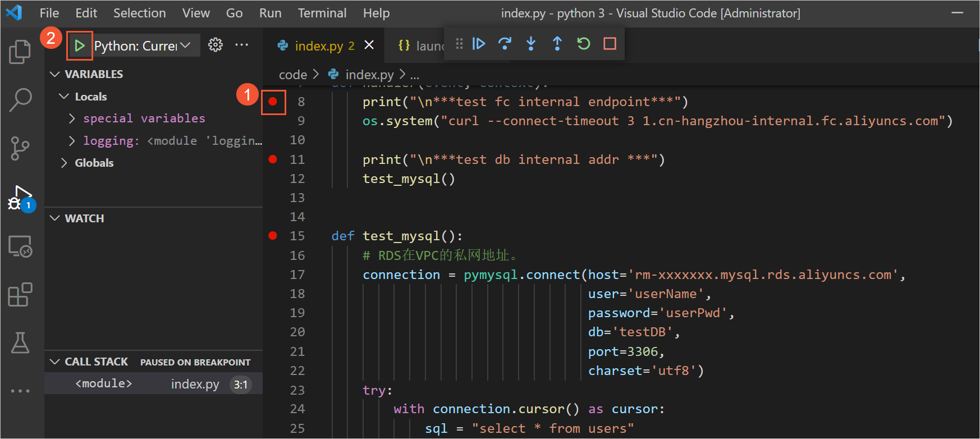Click line number 17 in gutter
The height and width of the screenshot is (439, 980).
297,275
